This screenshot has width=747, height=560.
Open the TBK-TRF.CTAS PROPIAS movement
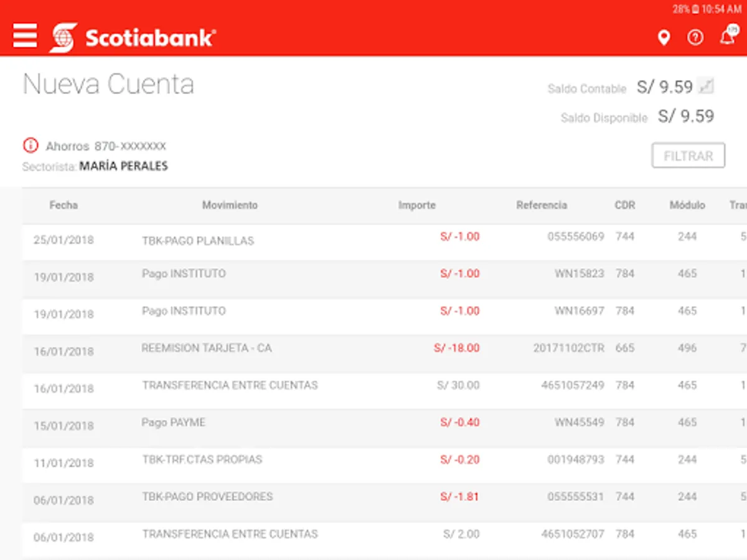coord(202,460)
